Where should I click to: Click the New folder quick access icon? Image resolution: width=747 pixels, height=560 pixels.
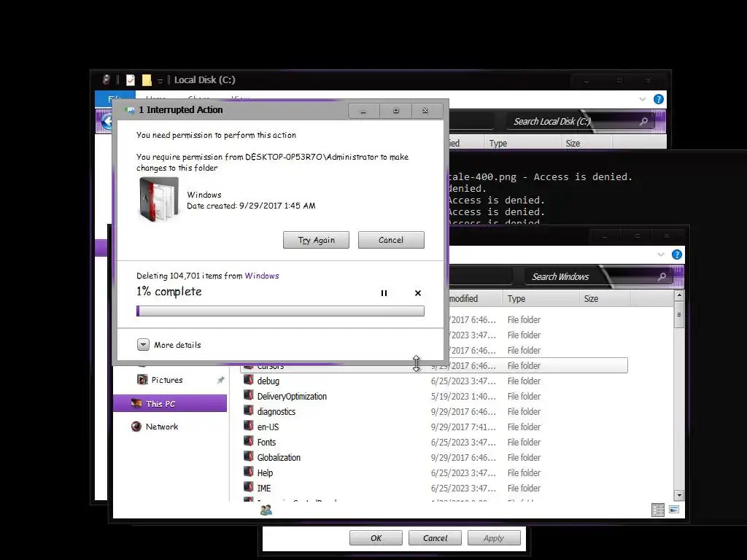(x=147, y=80)
